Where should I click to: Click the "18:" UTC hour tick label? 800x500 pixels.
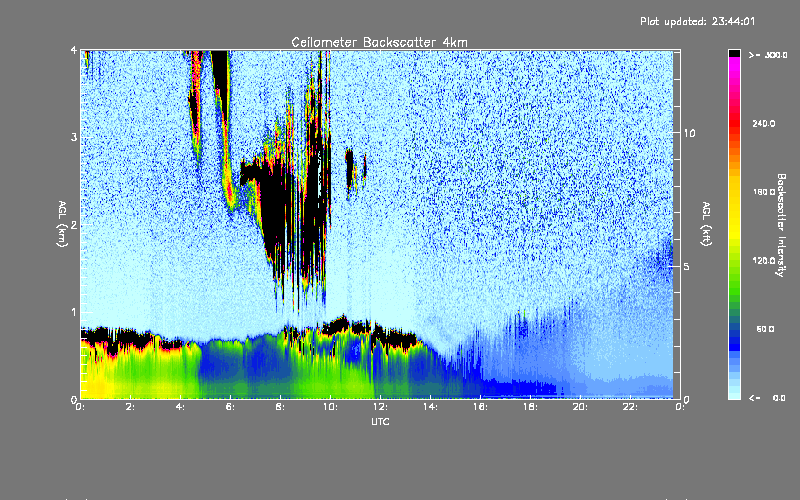pyautogui.click(x=530, y=407)
